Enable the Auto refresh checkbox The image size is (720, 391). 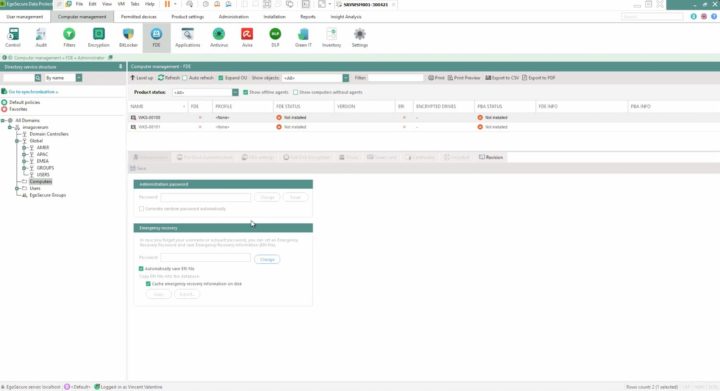[x=185, y=78]
